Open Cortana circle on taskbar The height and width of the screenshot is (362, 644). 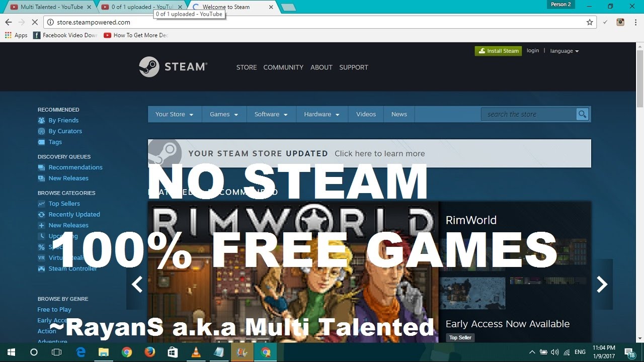(34, 352)
